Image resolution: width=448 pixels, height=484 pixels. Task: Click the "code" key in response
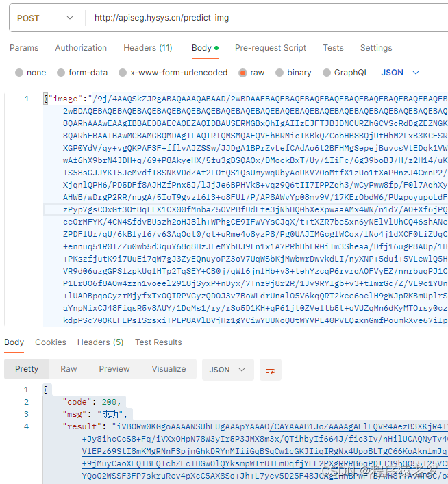click(x=77, y=402)
